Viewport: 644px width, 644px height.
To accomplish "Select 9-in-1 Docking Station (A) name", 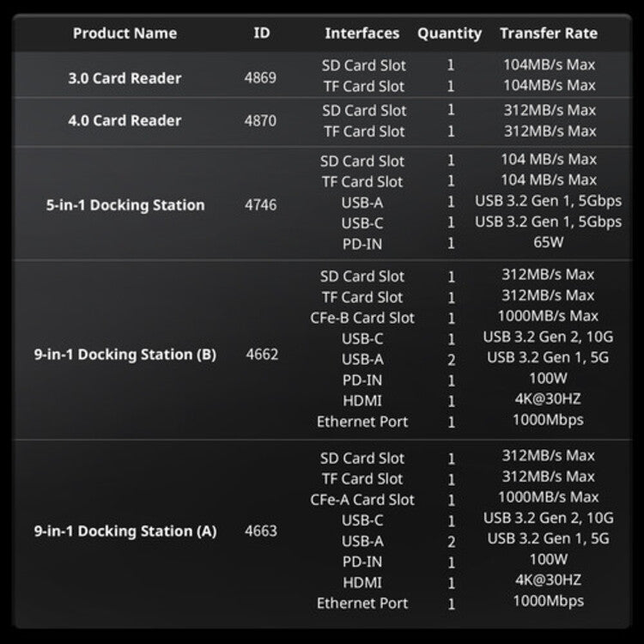I will pyautogui.click(x=125, y=531).
